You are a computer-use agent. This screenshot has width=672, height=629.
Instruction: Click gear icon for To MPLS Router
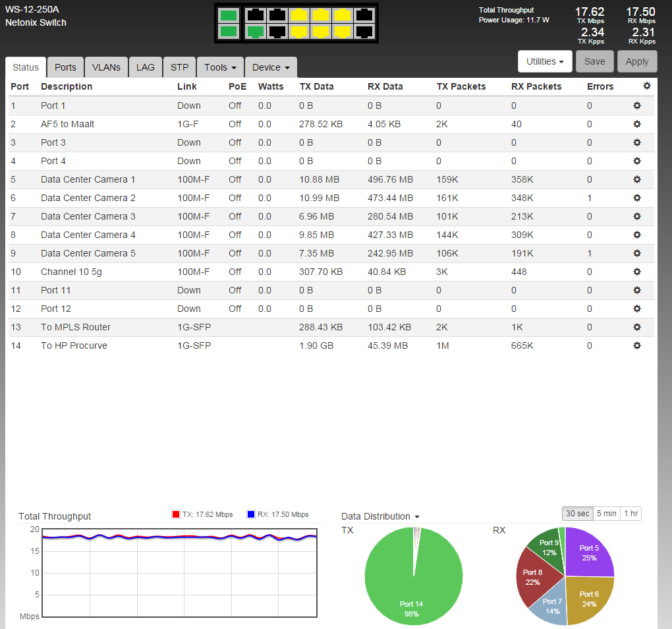637,327
